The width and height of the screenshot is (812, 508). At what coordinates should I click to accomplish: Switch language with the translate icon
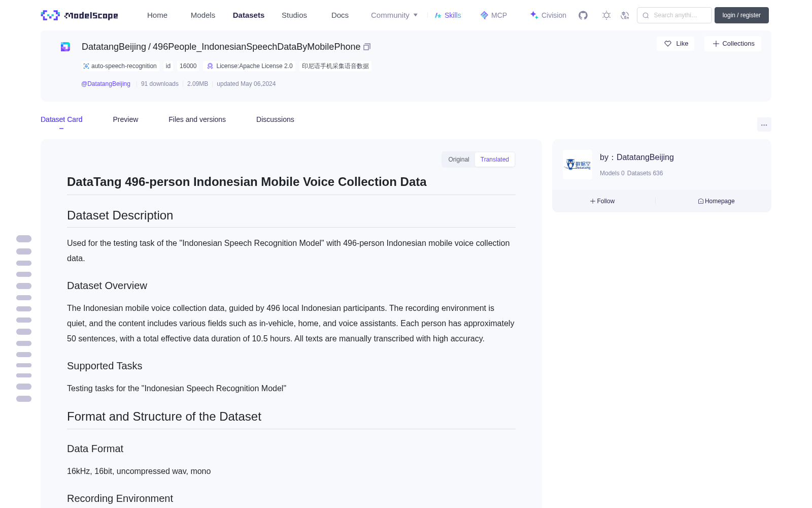coord(625,15)
